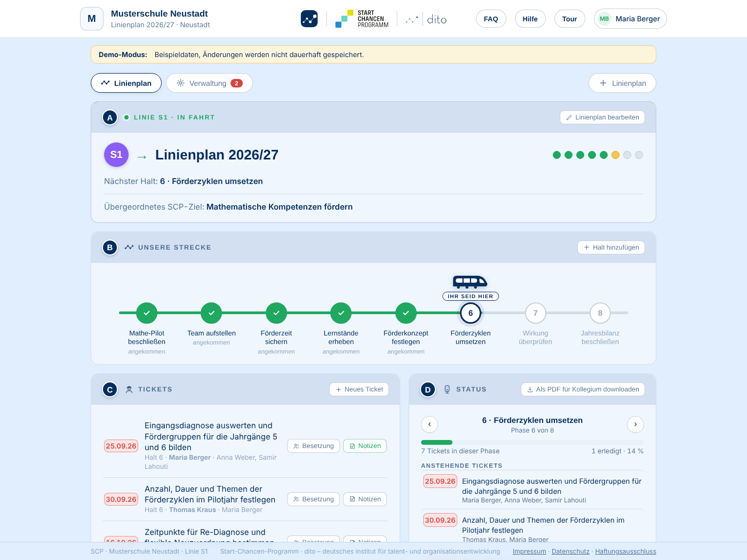Screen dimensions: 747x560
Task: Add a new Linienplan
Action: [x=622, y=83]
